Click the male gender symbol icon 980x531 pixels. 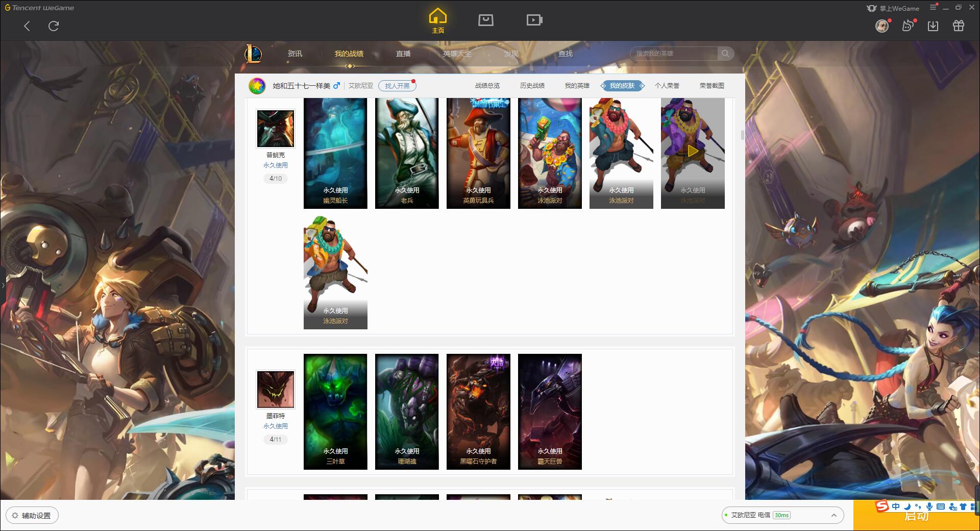tap(336, 86)
